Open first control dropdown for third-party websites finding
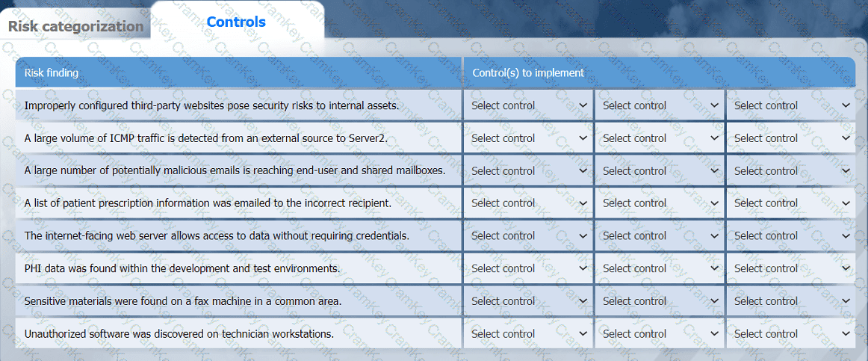 click(x=529, y=105)
